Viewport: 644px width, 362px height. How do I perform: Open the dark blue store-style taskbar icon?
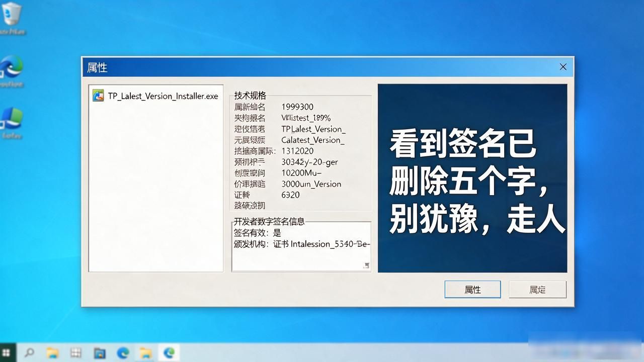[99, 352]
